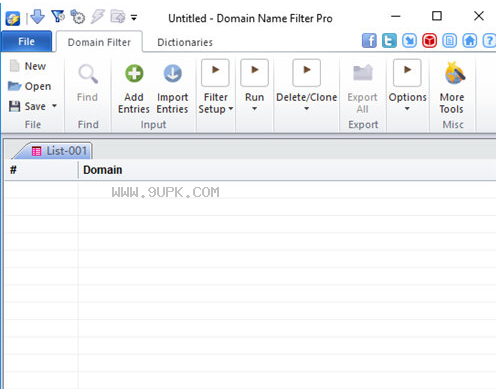Save the current list
Image resolution: width=496 pixels, height=389 pixels.
[27, 106]
